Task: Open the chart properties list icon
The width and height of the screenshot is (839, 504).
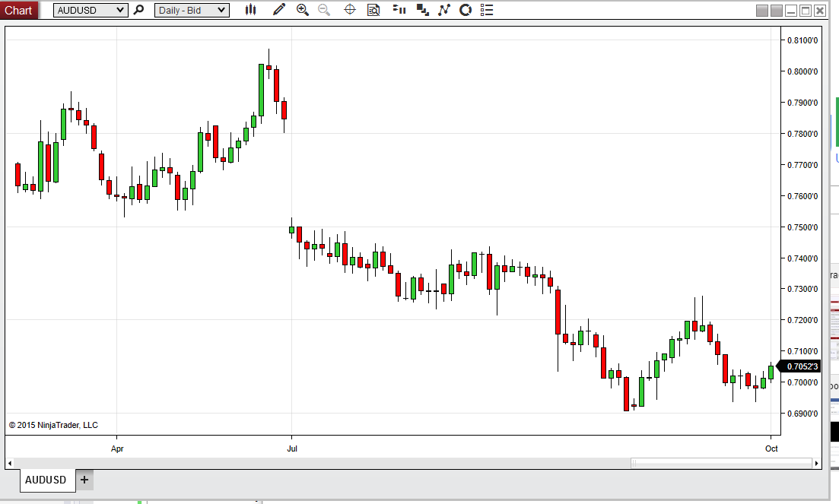Action: coord(487,10)
